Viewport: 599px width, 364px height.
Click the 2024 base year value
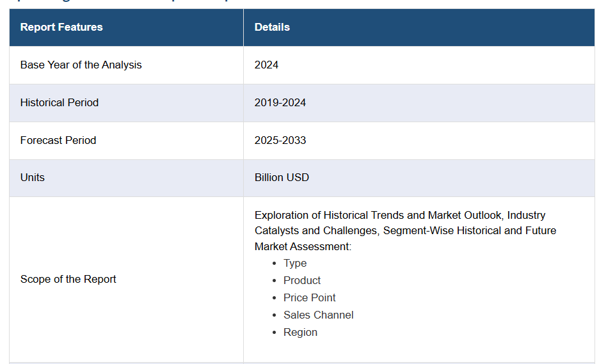[266, 65]
